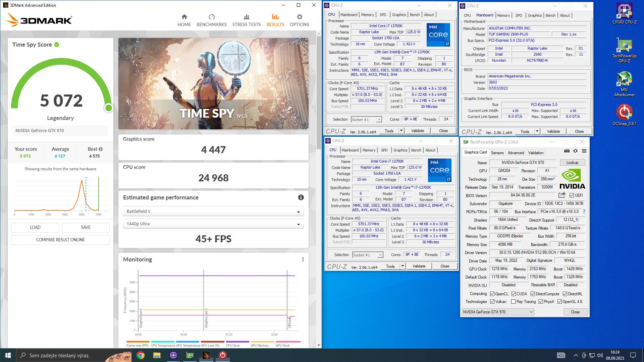The width and height of the screenshot is (644, 362).
Task: Open File Explorer from the taskbar
Action: click(x=157, y=355)
